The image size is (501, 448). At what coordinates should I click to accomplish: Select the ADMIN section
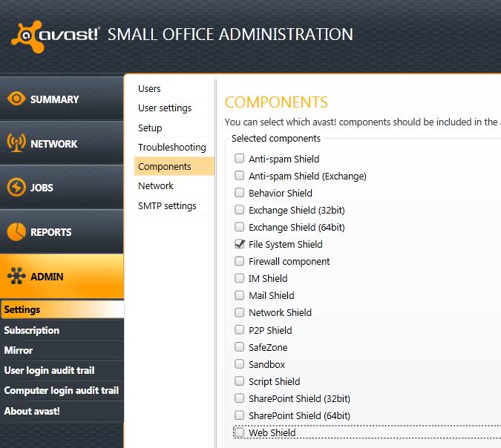62,276
